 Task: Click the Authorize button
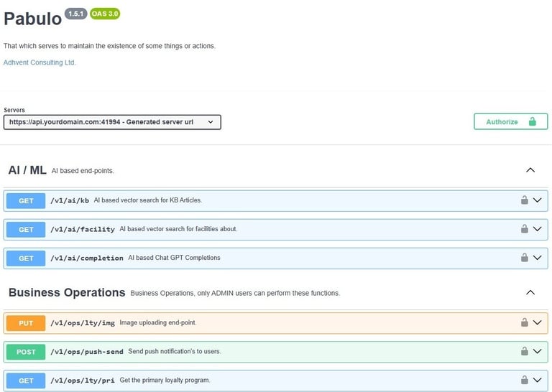click(x=511, y=121)
